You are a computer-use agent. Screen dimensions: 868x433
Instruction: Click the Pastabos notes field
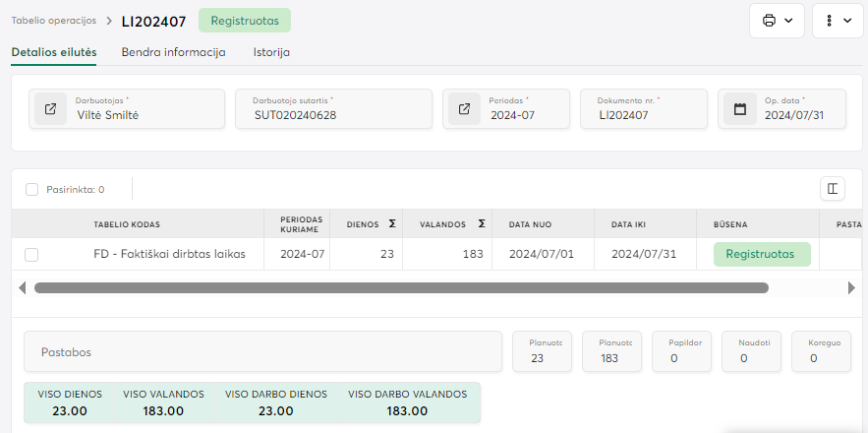[x=262, y=351]
